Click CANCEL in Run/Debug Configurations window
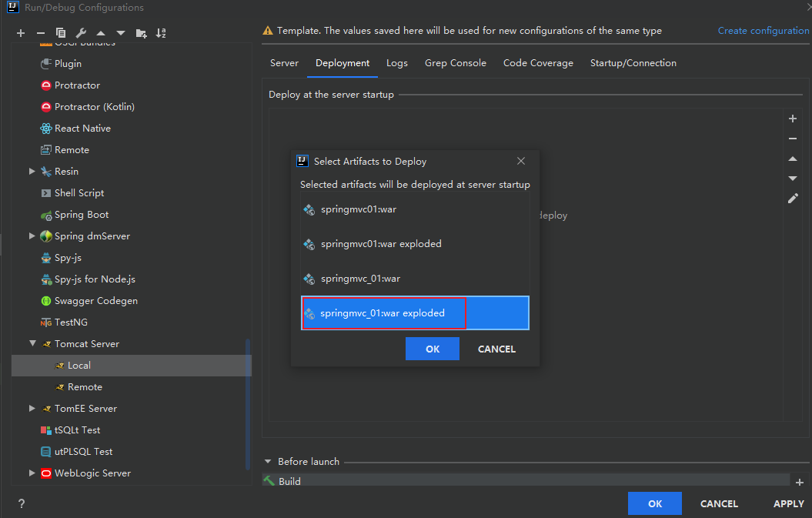Viewport: 812px width, 518px height. point(719,504)
